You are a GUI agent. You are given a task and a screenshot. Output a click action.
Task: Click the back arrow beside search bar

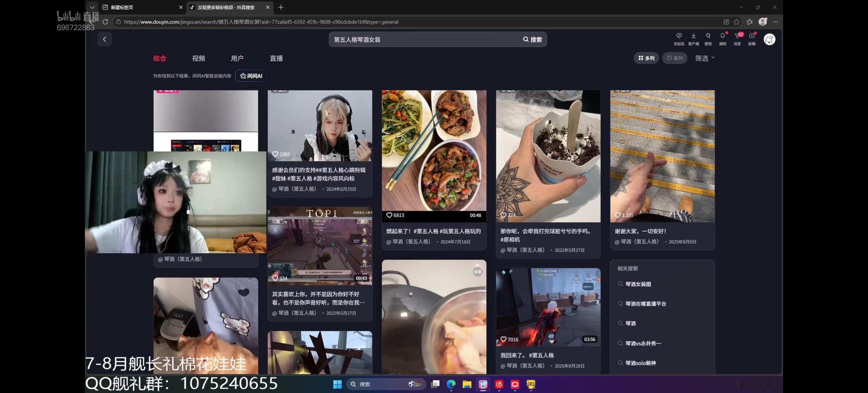tap(104, 39)
